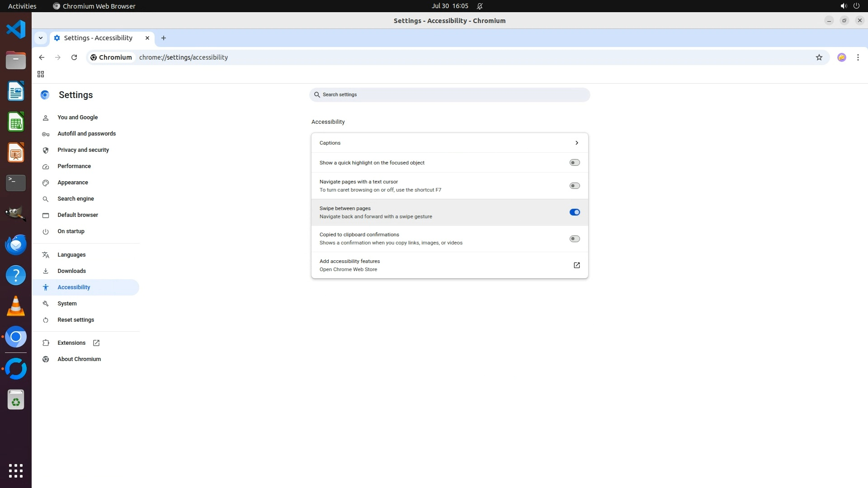Click the three-dot Chromium menu

[858, 57]
